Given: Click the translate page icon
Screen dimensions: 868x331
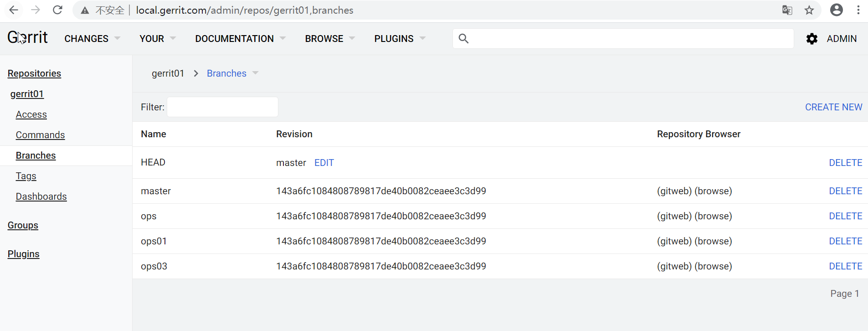Looking at the screenshot, I should (x=787, y=10).
